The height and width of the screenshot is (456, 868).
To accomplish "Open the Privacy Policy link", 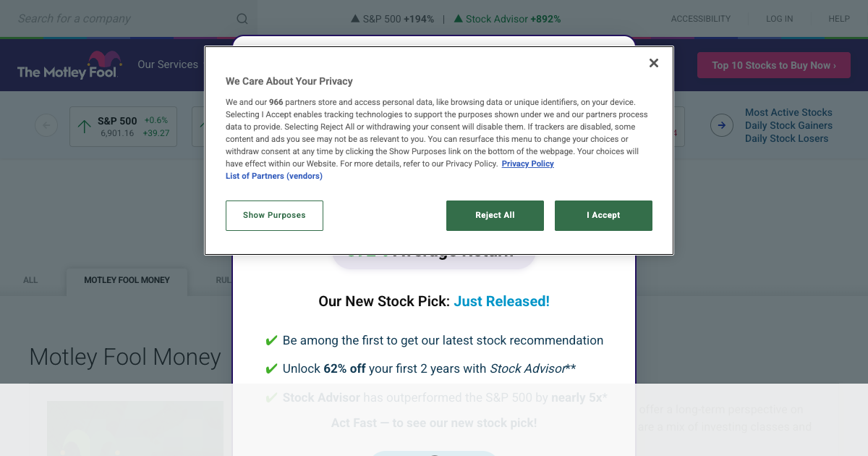I will pos(527,164).
